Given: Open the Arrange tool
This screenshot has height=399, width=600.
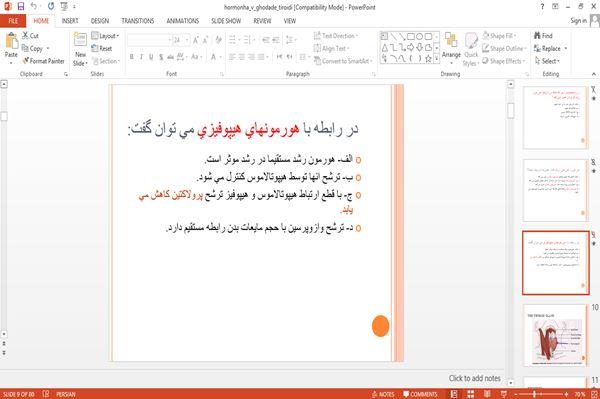Looking at the screenshot, I should [x=451, y=47].
